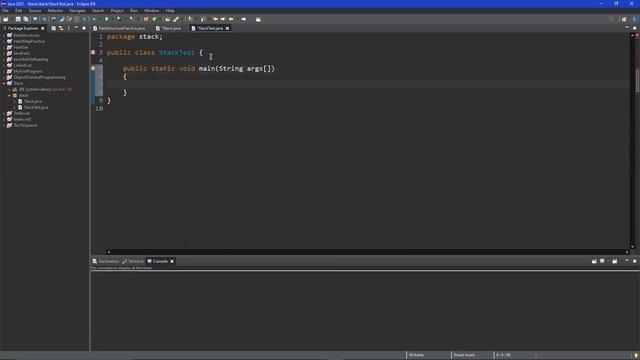Click the error marker on line 3
Screen dimensions: 640x360
click(93, 52)
